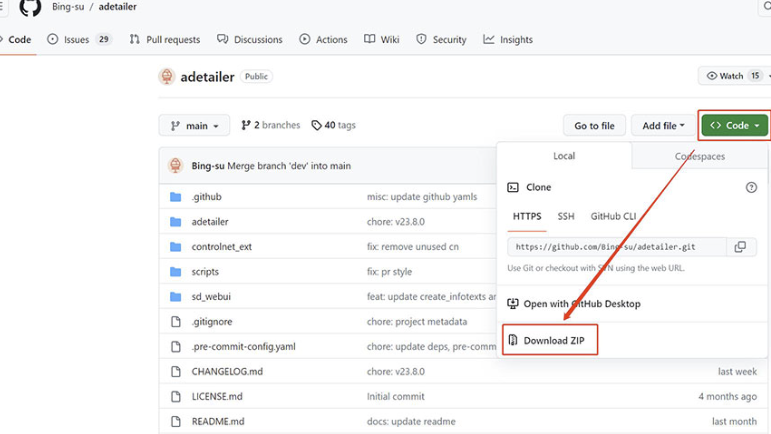
Task: Click the folder icon next to .github
Action: click(x=176, y=197)
